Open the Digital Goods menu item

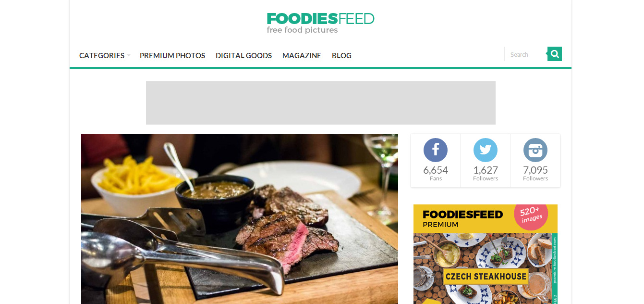coord(243,56)
